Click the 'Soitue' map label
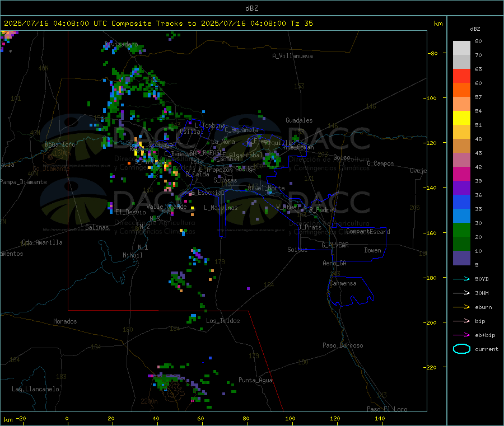504x426 pixels. [x=297, y=250]
